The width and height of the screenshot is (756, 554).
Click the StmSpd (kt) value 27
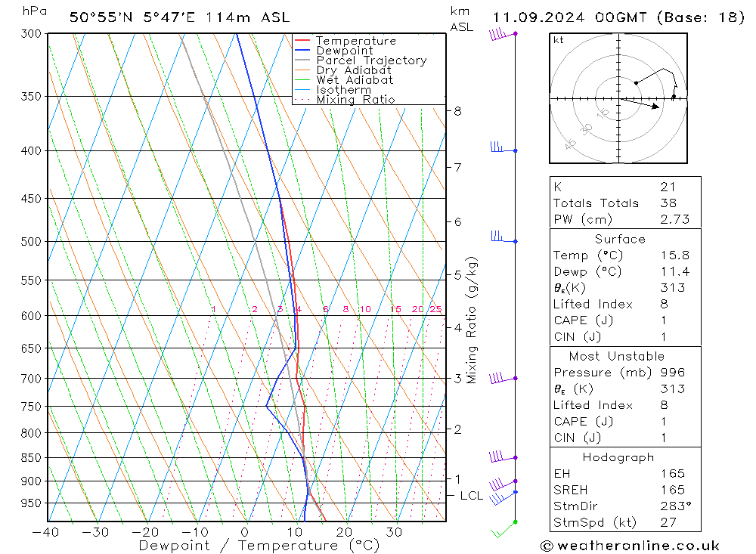668,522
